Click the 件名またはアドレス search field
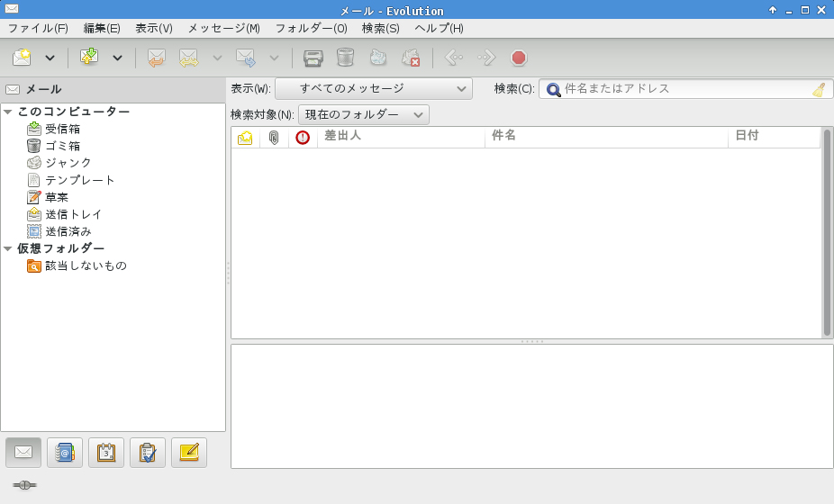 point(684,89)
